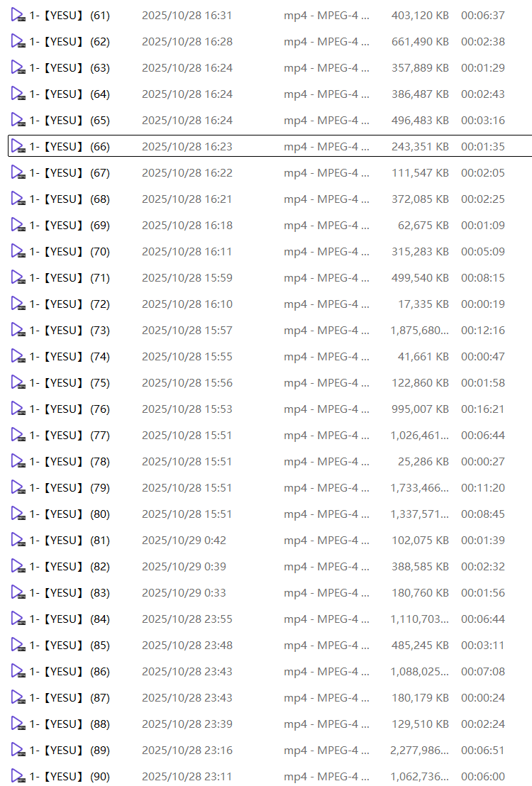This screenshot has width=532, height=786.
Task: Click the video icon beside file (69)
Action: click(18, 226)
